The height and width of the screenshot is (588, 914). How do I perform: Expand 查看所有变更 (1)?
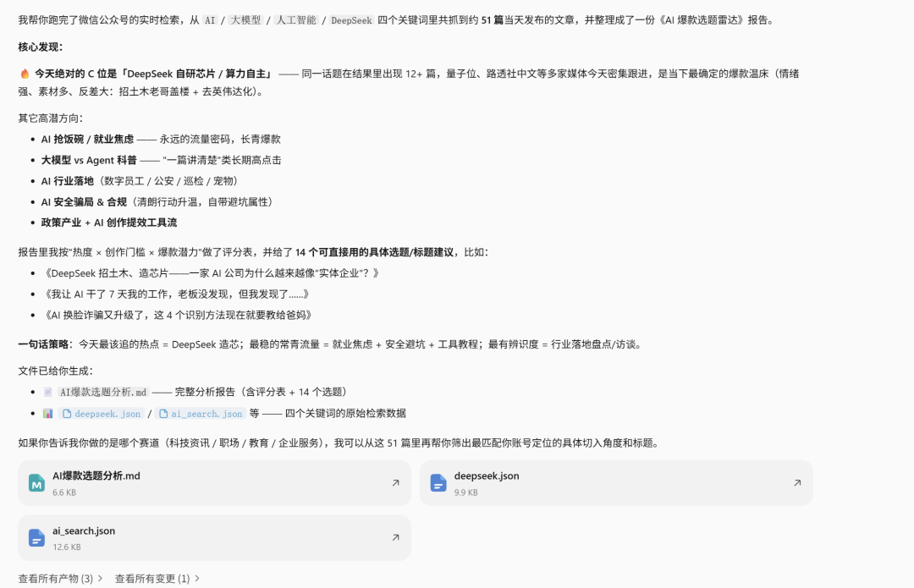[157, 579]
